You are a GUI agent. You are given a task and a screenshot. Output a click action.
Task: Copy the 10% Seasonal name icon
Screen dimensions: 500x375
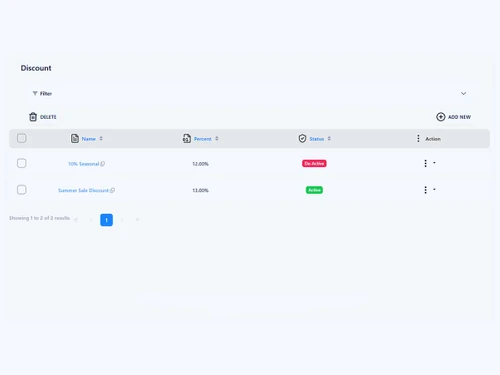click(103, 164)
